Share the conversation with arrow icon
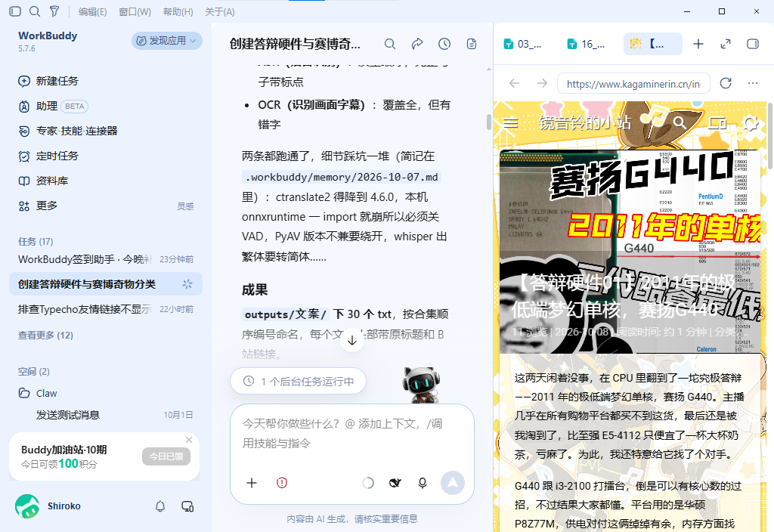Screen dimensions: 774x532 pyautogui.click(x=417, y=44)
